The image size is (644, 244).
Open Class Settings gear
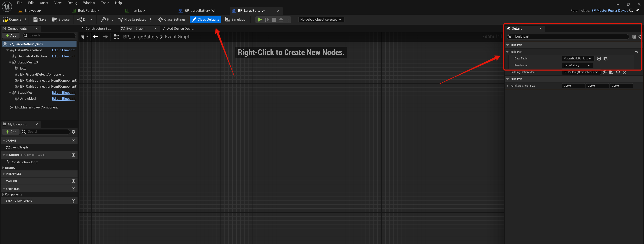click(161, 19)
